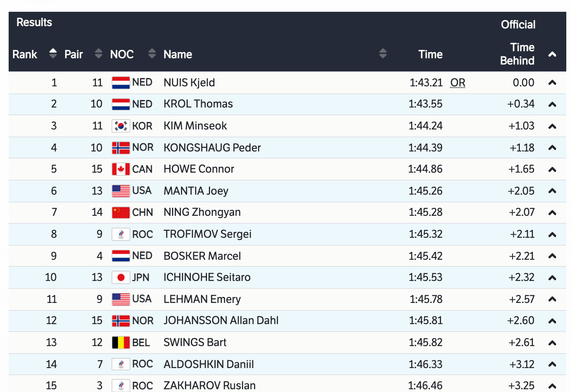Open TROFIMOV Sergei athlete name

(x=207, y=234)
